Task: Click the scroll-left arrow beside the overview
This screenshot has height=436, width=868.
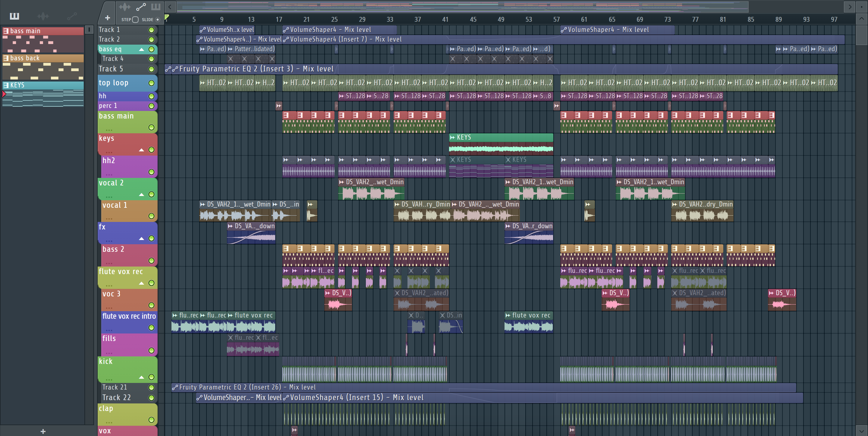Action: coord(170,7)
